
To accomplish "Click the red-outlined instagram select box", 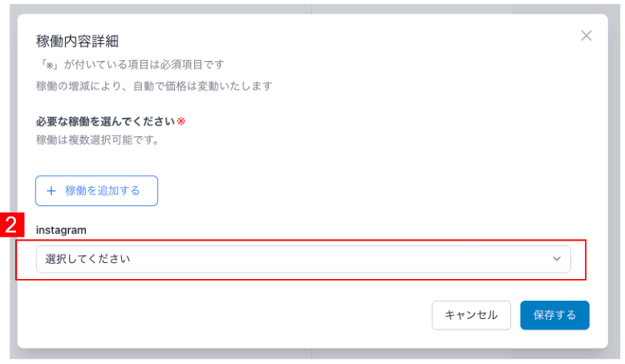I will pyautogui.click(x=301, y=260).
